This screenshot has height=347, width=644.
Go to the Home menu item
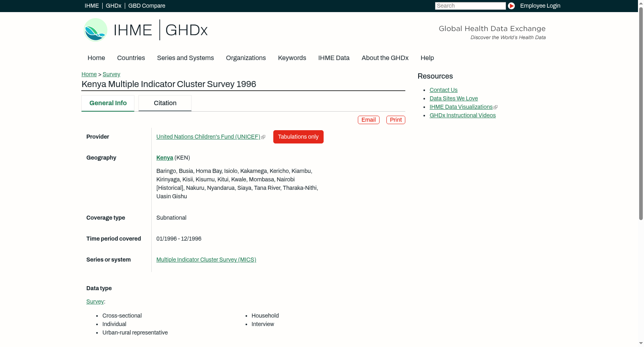point(96,58)
